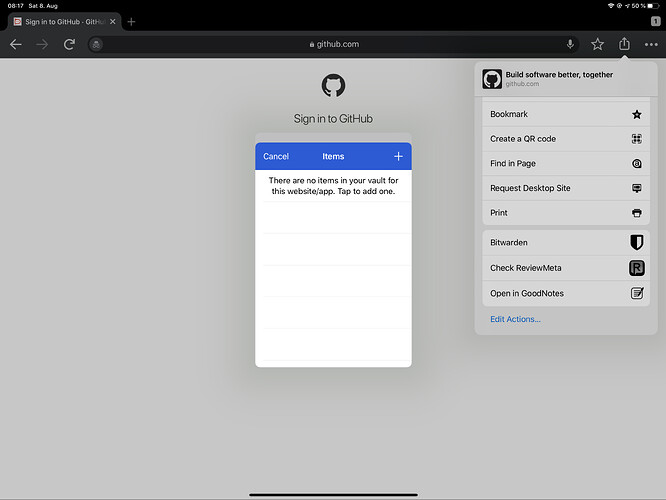Click the share icon in the toolbar
This screenshot has height=500, width=666.
624,43
